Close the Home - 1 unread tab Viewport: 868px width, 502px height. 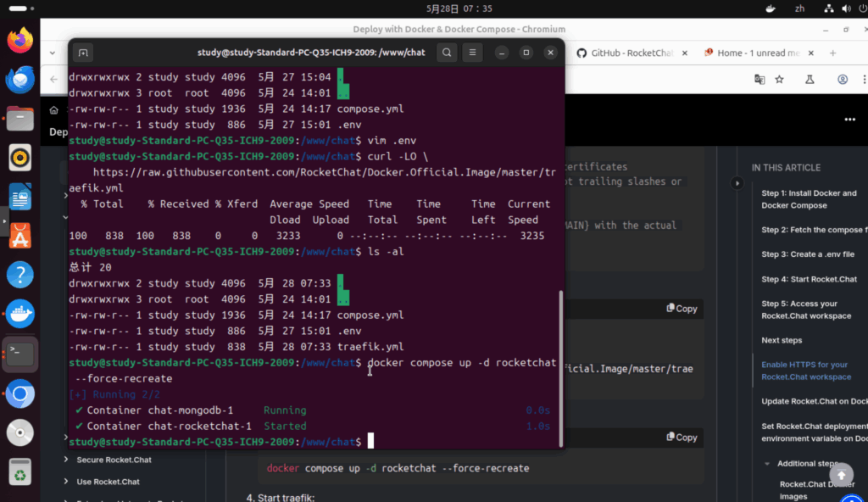coord(811,53)
